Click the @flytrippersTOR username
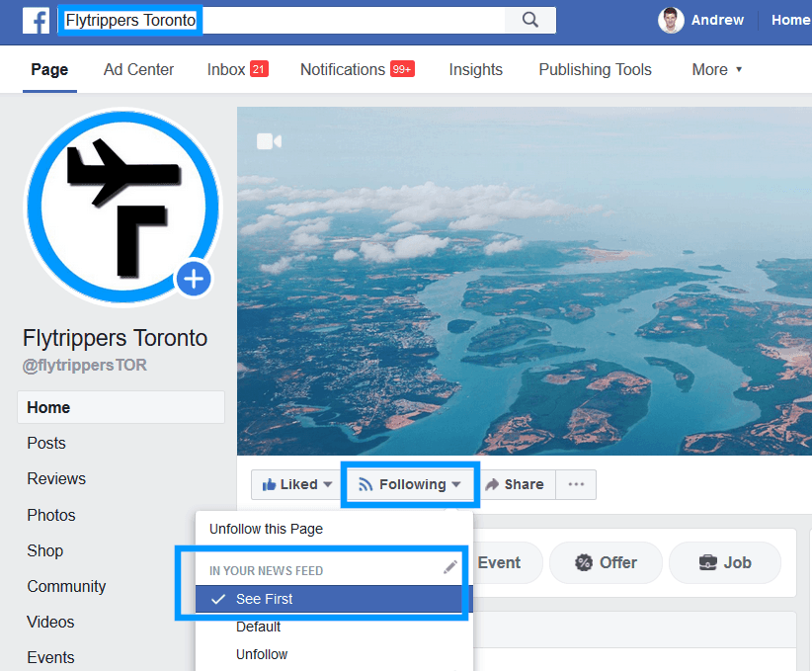The height and width of the screenshot is (671, 812). pyautogui.click(x=85, y=366)
